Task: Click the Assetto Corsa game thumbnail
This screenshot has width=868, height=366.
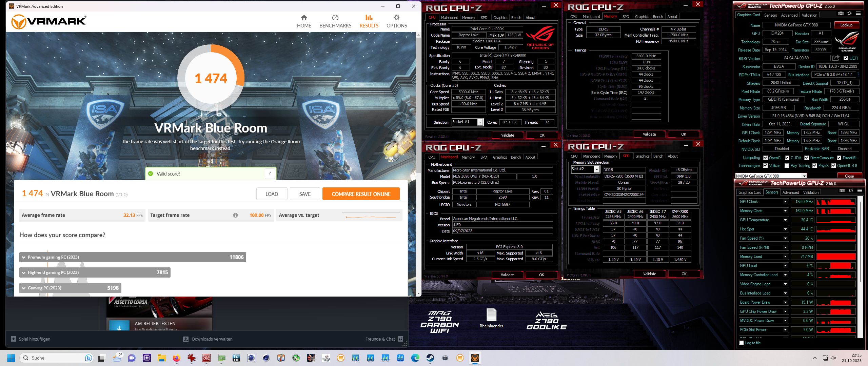Action: 159,307
